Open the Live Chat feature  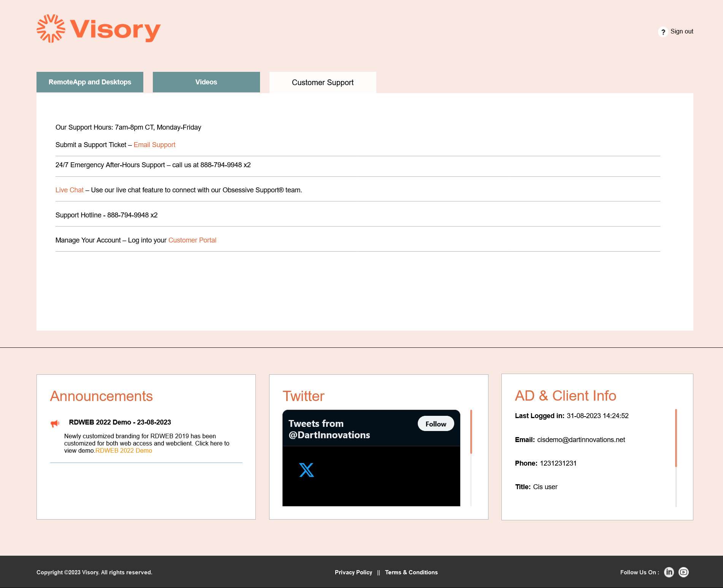[69, 190]
